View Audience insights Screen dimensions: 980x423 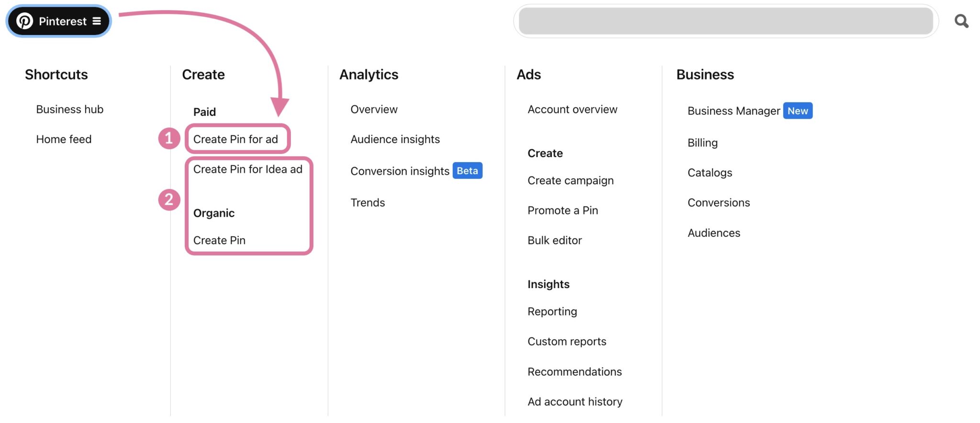tap(395, 139)
